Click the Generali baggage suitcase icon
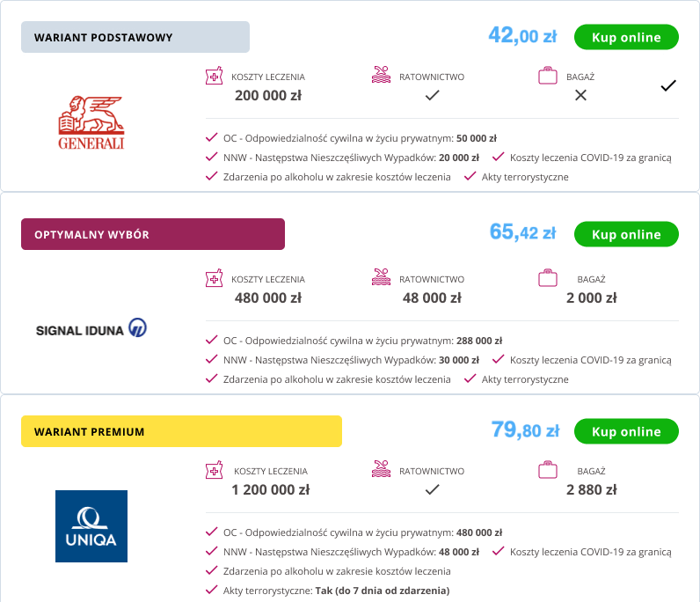 tap(548, 76)
